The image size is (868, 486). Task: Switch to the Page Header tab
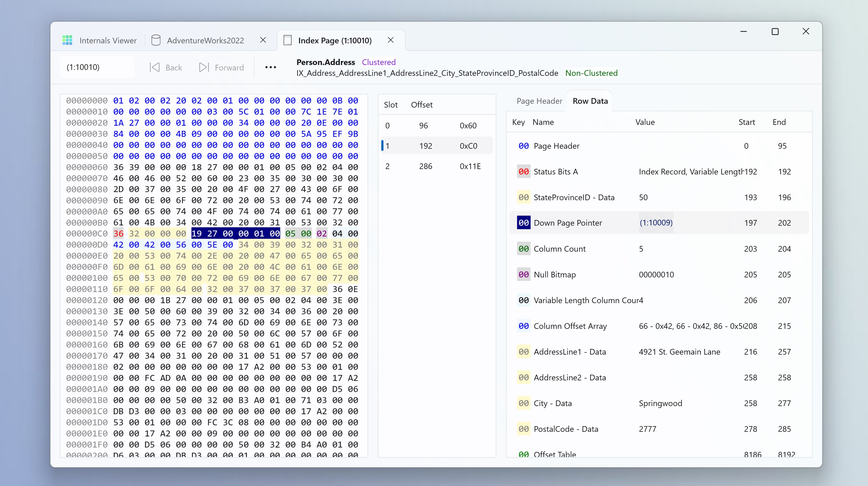tap(539, 101)
